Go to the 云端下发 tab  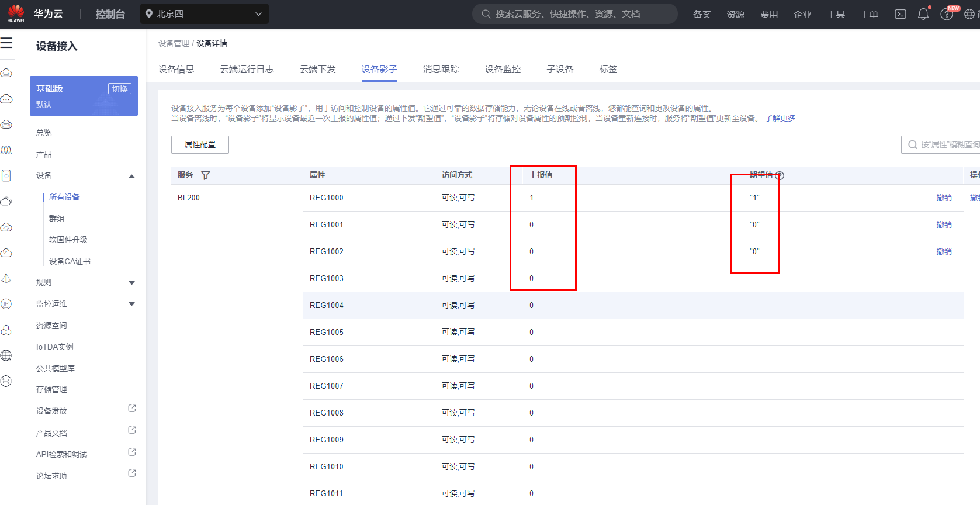[x=318, y=70]
